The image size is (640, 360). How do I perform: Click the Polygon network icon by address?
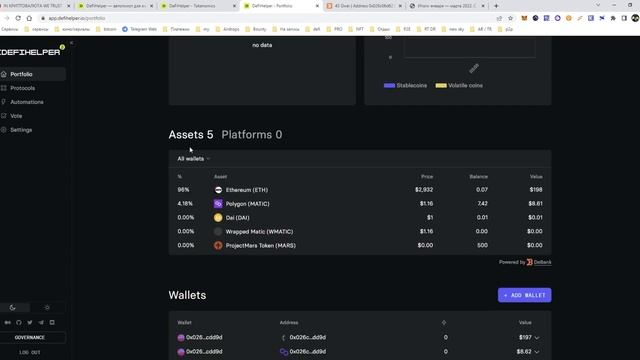[x=284, y=352]
